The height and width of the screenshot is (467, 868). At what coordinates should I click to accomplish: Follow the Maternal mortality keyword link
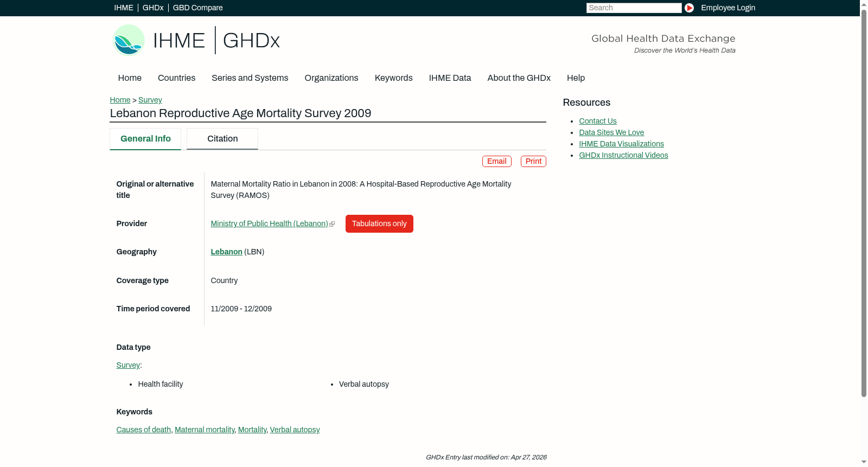point(205,430)
